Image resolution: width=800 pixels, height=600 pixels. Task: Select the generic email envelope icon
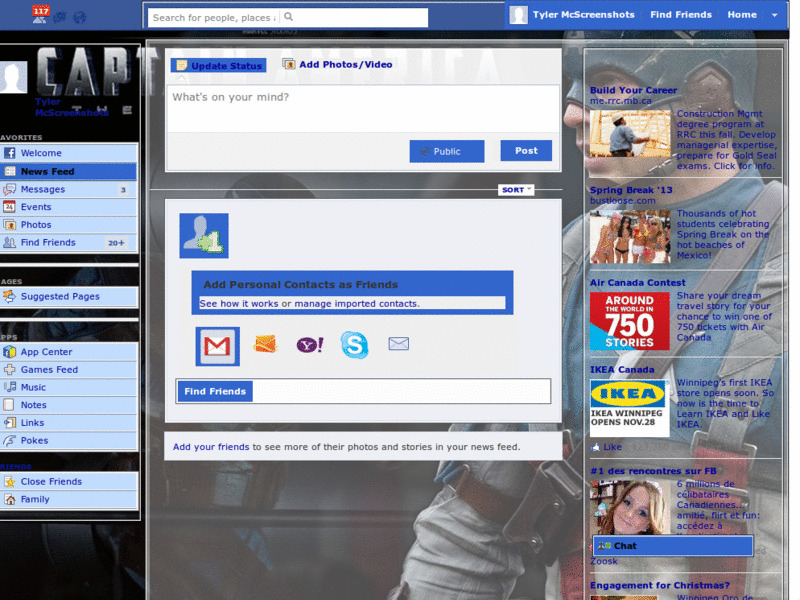[x=398, y=344]
